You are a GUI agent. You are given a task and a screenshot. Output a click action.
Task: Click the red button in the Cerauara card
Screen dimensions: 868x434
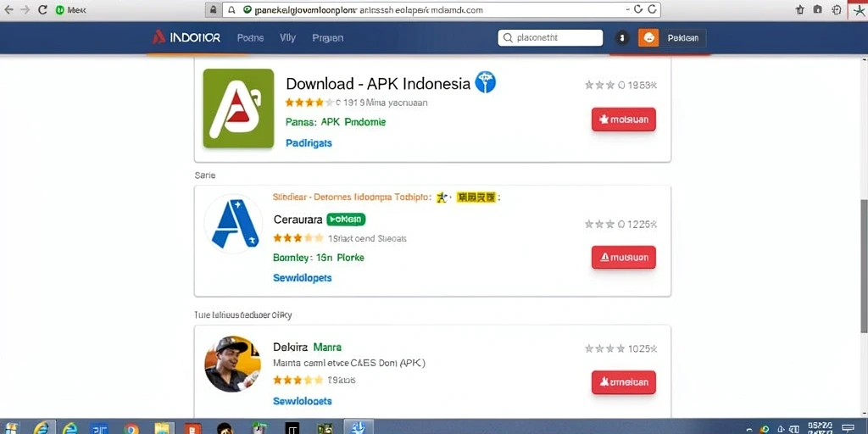pos(623,257)
